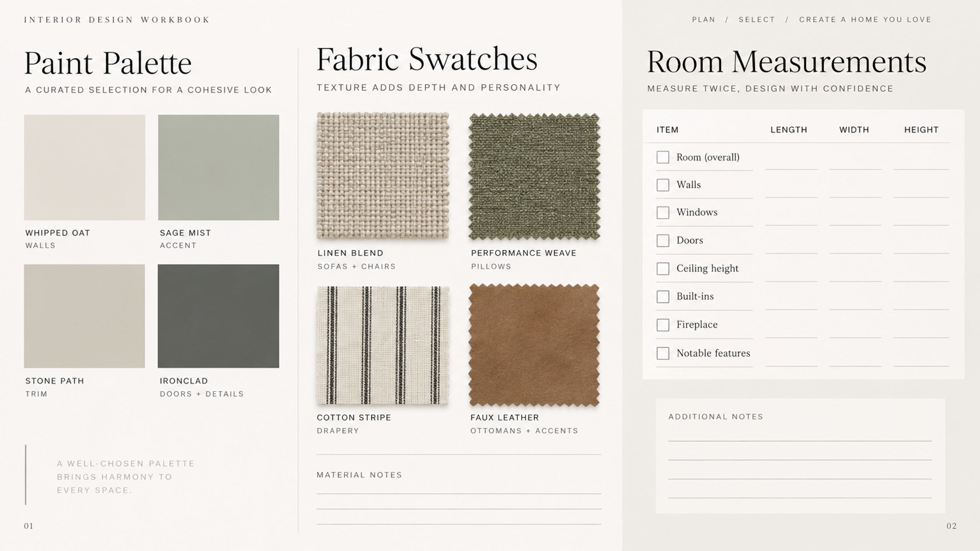980x551 pixels.
Task: Click the 'HEIGHT' column header
Action: (x=921, y=130)
